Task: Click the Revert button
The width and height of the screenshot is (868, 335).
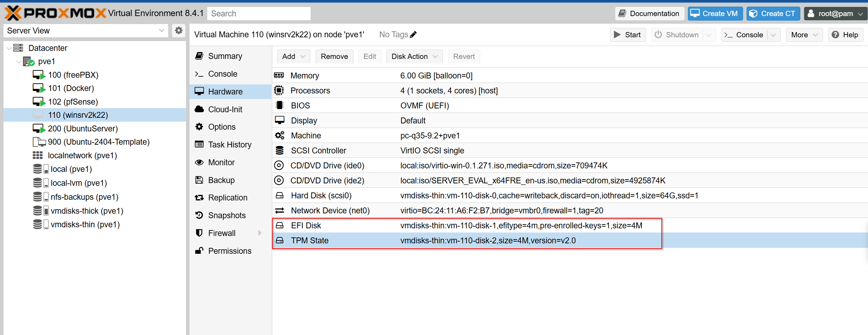Action: click(x=464, y=56)
